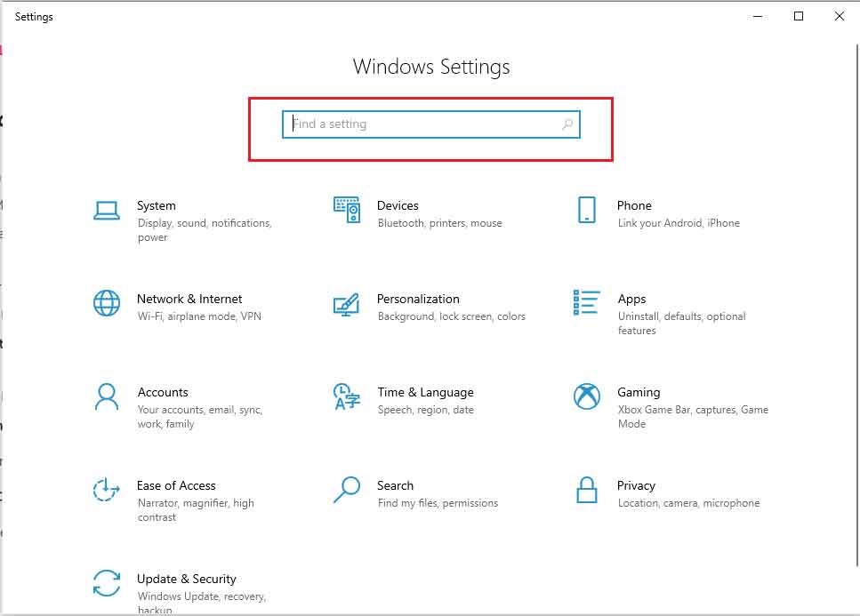The image size is (860, 616).
Task: Click the System heading
Action: pos(157,205)
